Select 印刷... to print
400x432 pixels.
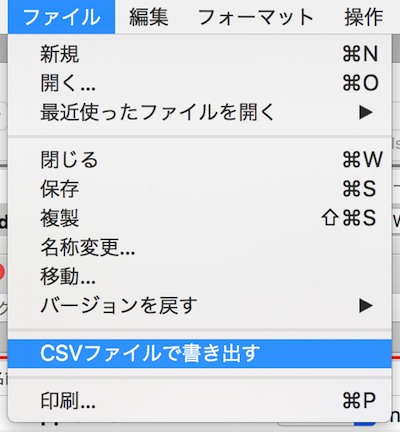coord(200,400)
